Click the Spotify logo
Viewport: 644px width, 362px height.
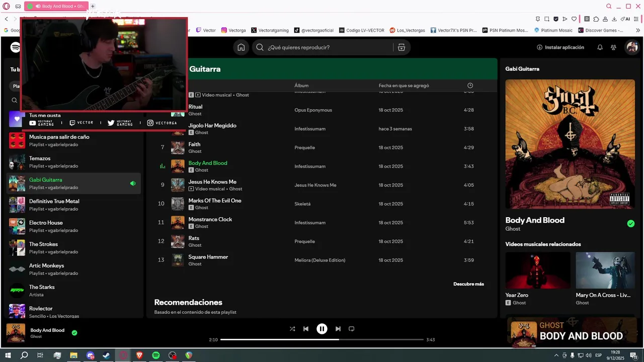pos(16,47)
